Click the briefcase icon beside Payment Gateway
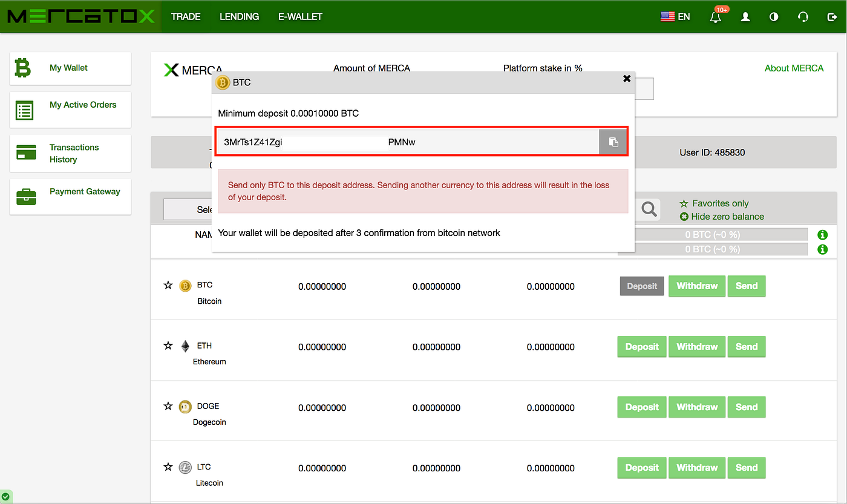Screen dimensions: 847x504 point(26,196)
